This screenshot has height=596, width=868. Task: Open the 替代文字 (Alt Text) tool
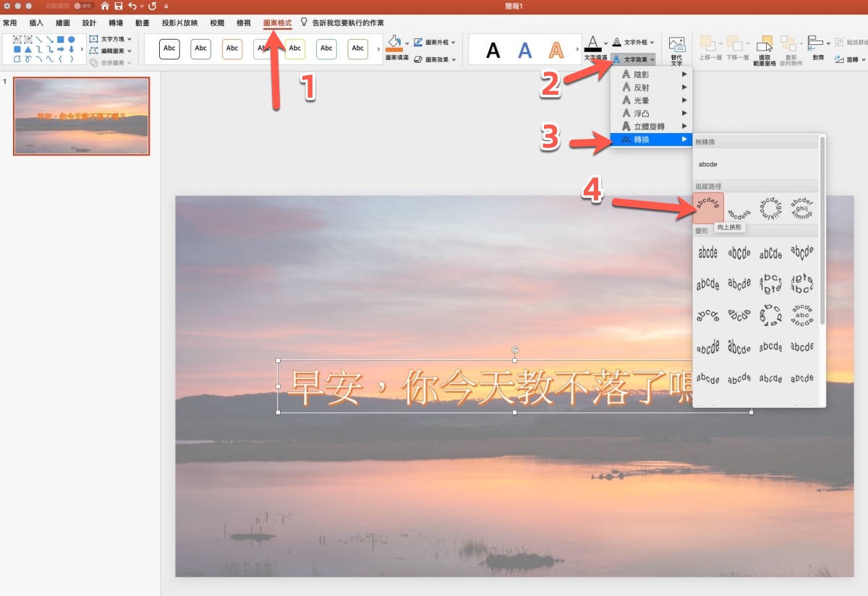point(676,51)
